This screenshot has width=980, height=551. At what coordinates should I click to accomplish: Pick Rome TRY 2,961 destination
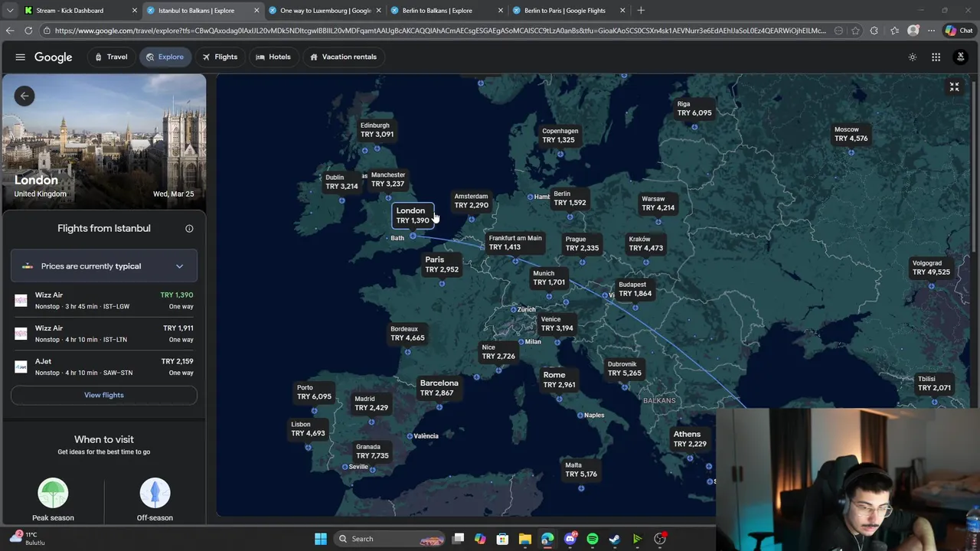click(559, 380)
